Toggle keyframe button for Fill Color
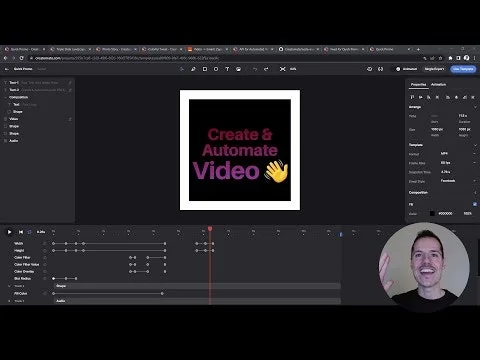480x360 pixels. point(45,294)
